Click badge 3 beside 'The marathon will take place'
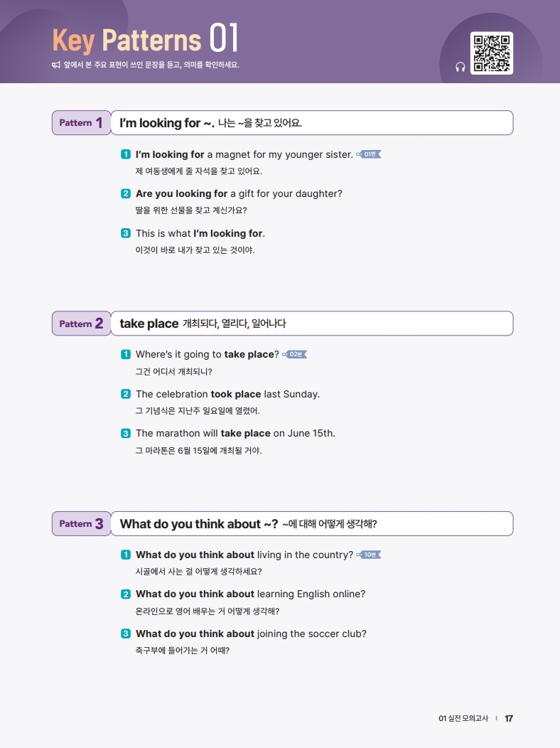Viewport: 560px width, 748px height. tap(126, 433)
